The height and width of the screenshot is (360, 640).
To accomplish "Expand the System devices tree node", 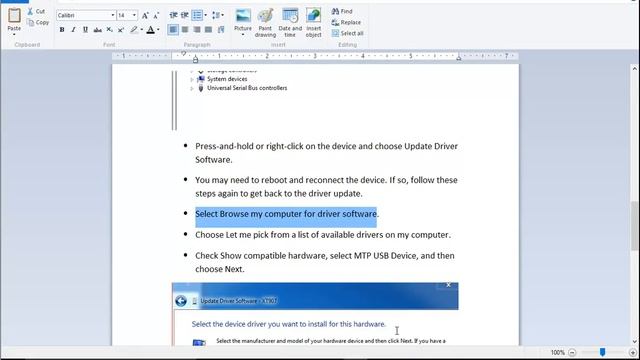I will (x=192, y=79).
